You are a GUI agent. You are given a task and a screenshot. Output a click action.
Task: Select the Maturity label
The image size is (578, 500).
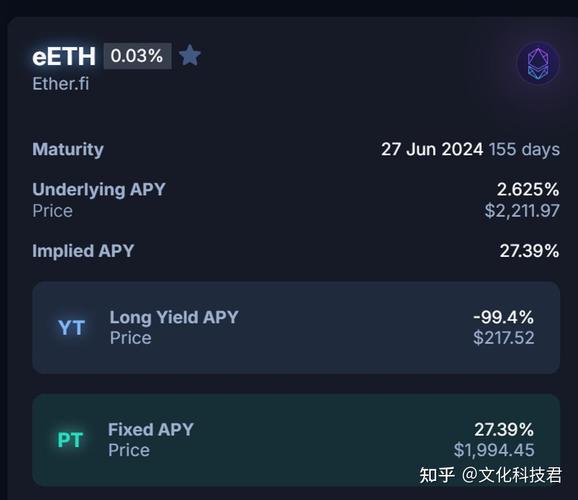68,149
